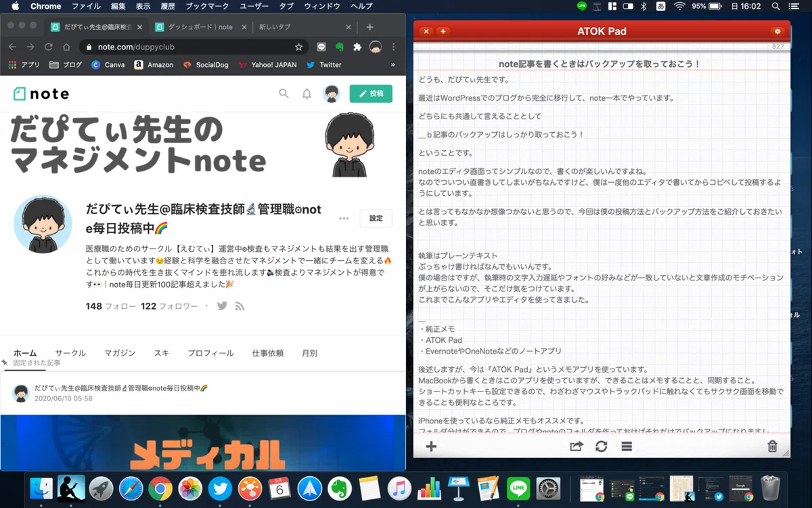The width and height of the screenshot is (812, 508).
Task: Sync memos with ATOK Pad refresh icon
Action: (601, 446)
